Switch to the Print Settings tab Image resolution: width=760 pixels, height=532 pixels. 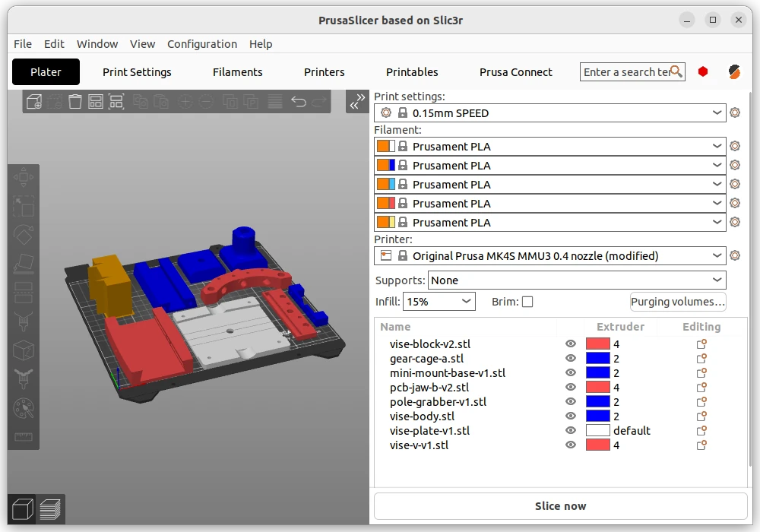(x=137, y=72)
